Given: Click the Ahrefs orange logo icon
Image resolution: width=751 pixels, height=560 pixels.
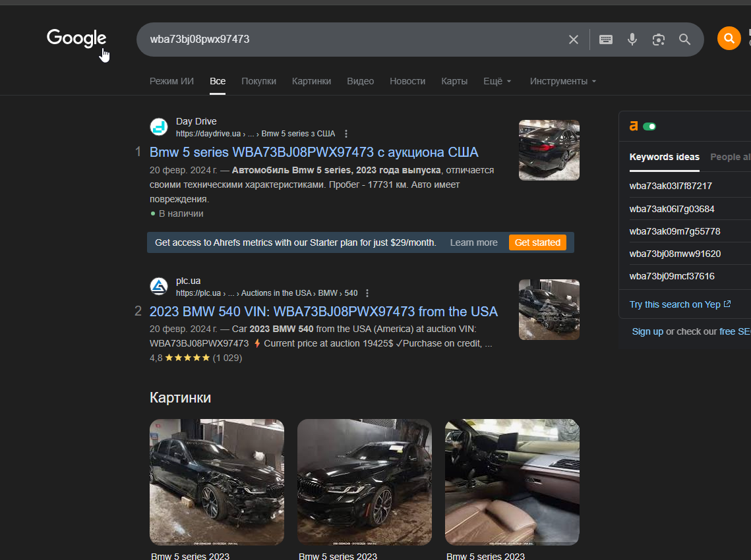Looking at the screenshot, I should [634, 126].
